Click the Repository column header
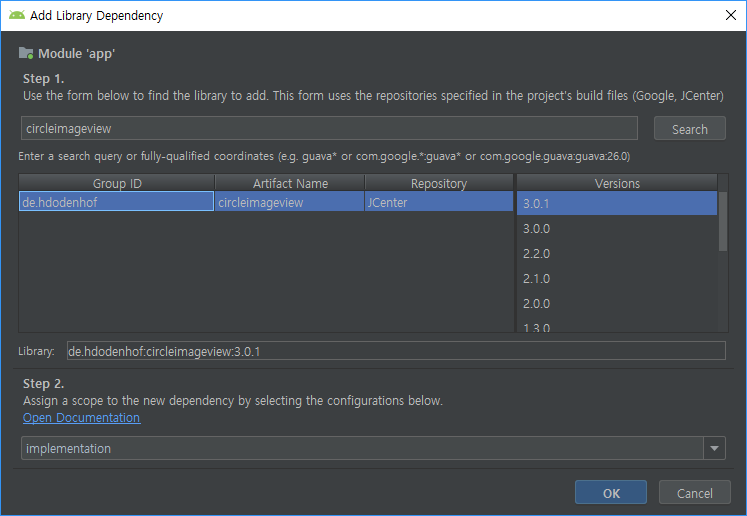The image size is (747, 516). 439,183
